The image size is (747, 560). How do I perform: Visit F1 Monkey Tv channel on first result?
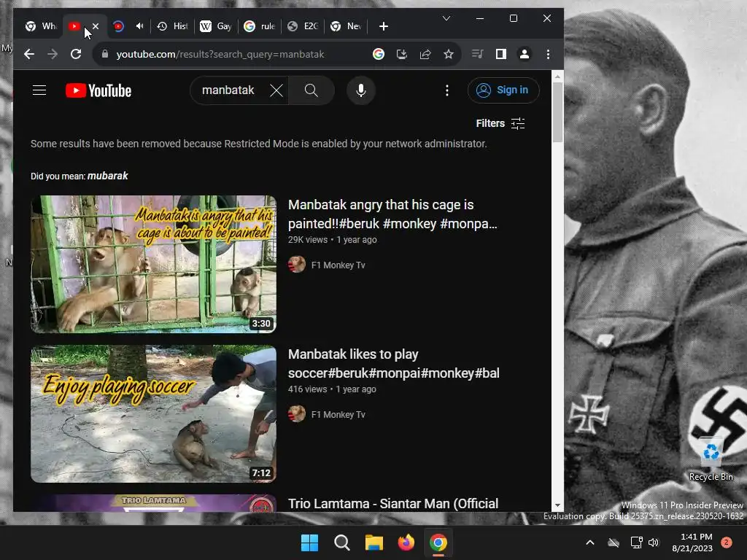[x=338, y=265]
